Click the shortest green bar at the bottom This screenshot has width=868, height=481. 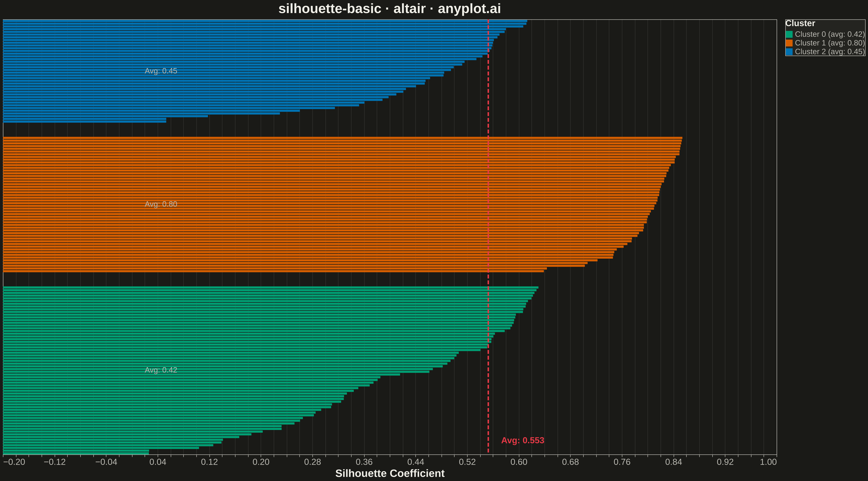76,453
